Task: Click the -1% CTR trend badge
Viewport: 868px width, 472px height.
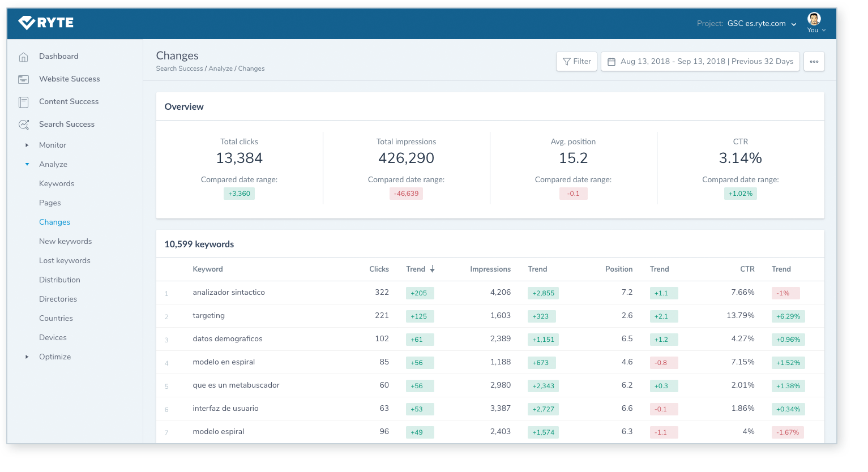Action: coord(785,293)
